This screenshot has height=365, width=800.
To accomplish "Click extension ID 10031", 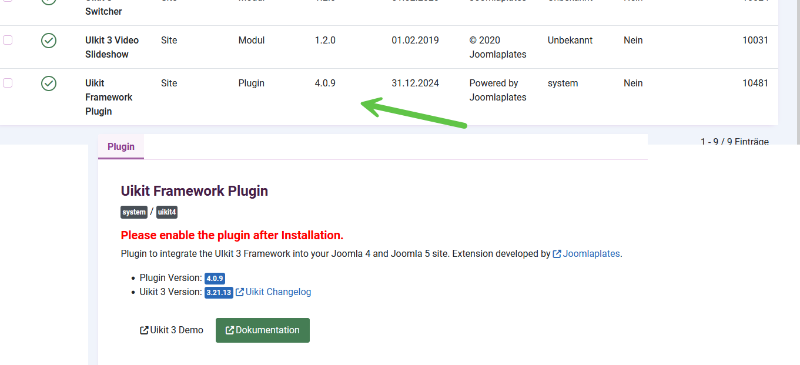I will pos(755,40).
